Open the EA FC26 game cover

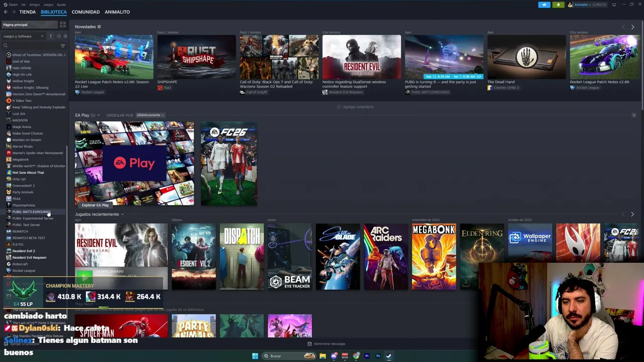(229, 163)
